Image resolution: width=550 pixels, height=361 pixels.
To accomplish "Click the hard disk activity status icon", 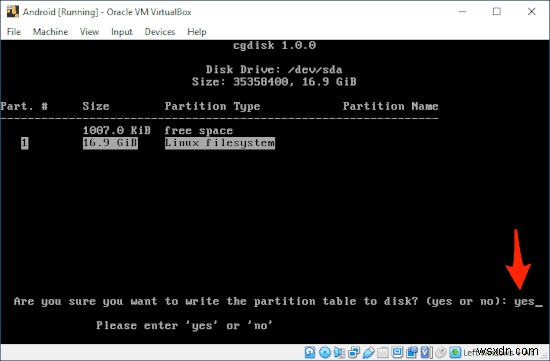I will pyautogui.click(x=310, y=352).
